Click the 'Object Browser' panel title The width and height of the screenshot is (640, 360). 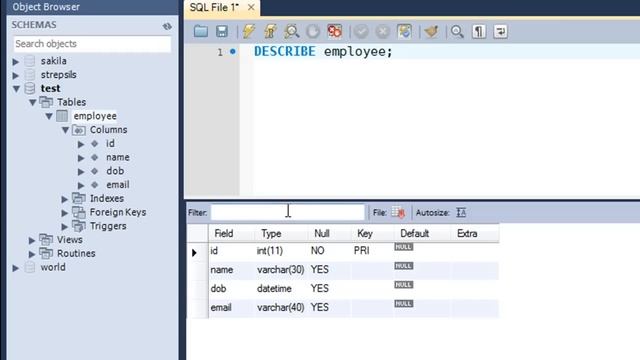tap(46, 7)
